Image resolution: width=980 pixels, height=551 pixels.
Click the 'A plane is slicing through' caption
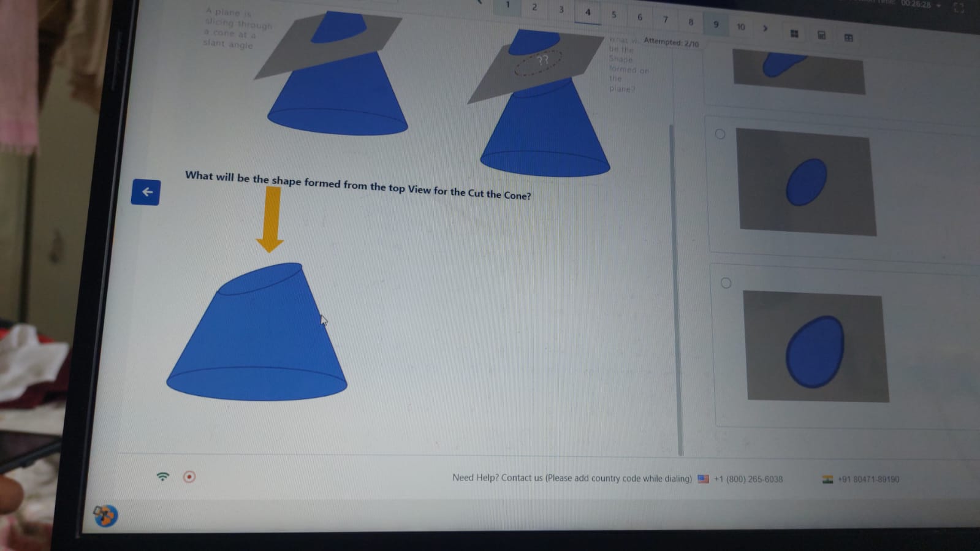238,28
